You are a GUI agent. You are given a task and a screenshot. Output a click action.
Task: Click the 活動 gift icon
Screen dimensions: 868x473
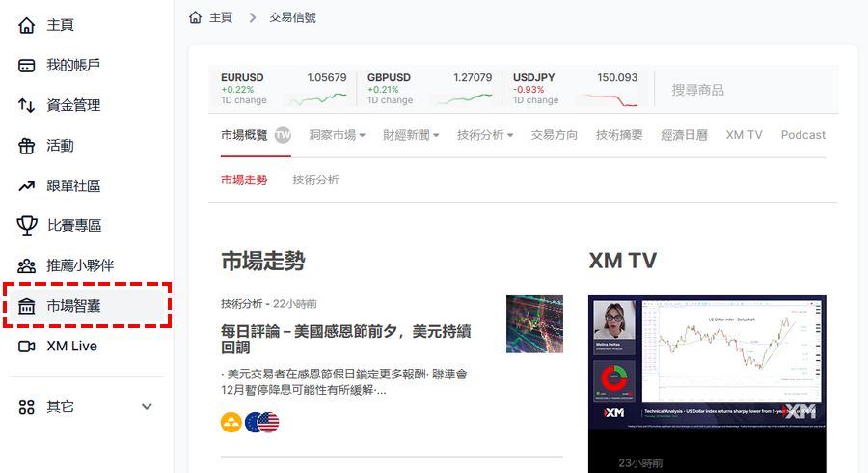point(26,146)
